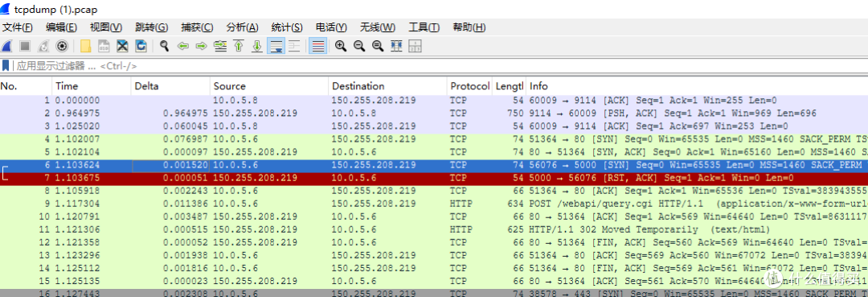Select HTTP POST /webapi/query.cgi packet 9

tap(434, 204)
